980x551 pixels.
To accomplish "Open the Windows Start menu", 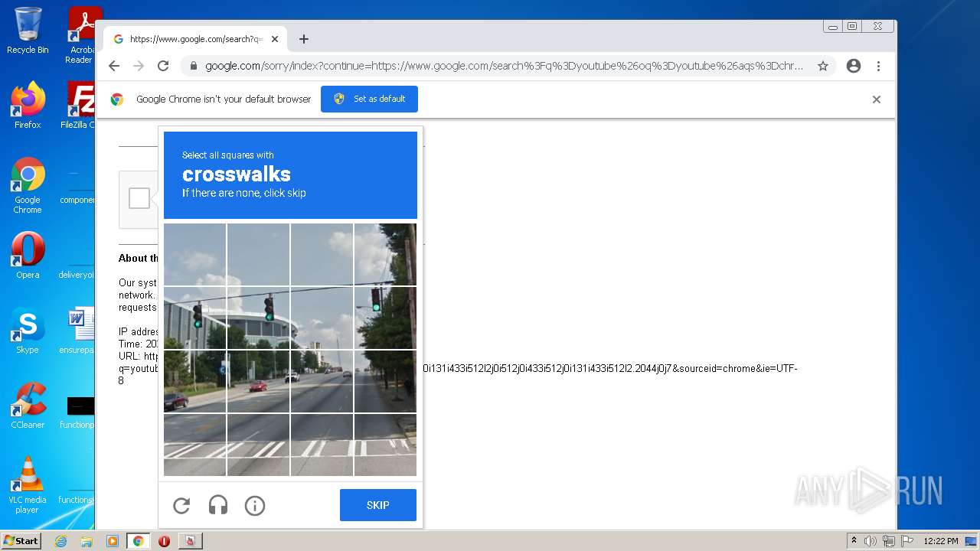I will [21, 540].
